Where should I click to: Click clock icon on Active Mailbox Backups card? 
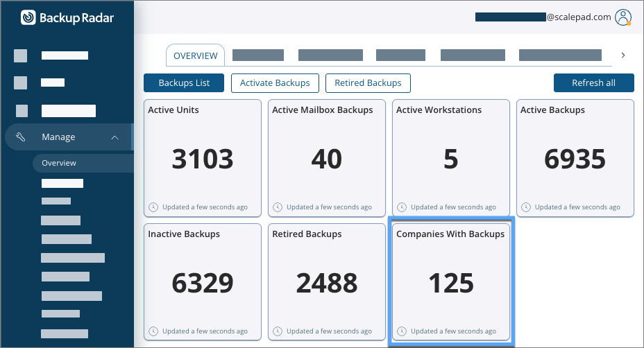(x=278, y=207)
